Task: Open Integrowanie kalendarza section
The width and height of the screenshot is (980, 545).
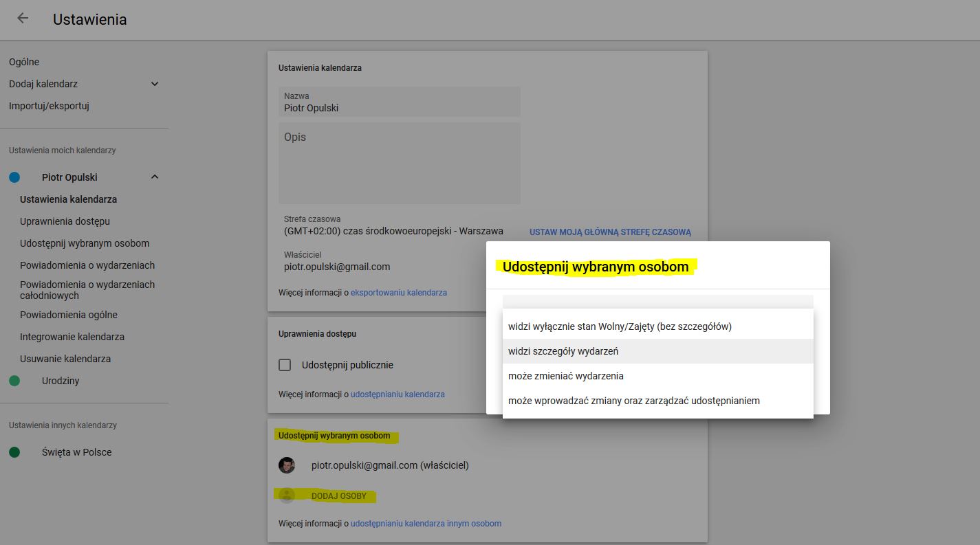Action: tap(72, 337)
